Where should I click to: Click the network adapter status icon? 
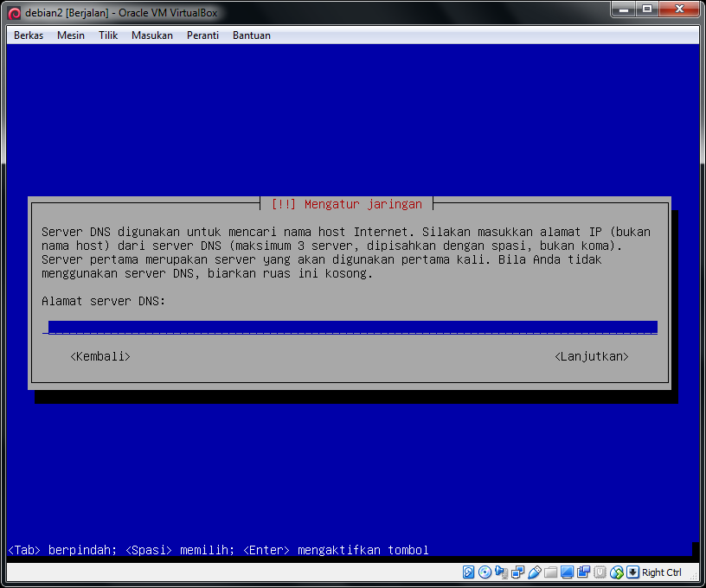(x=517, y=572)
